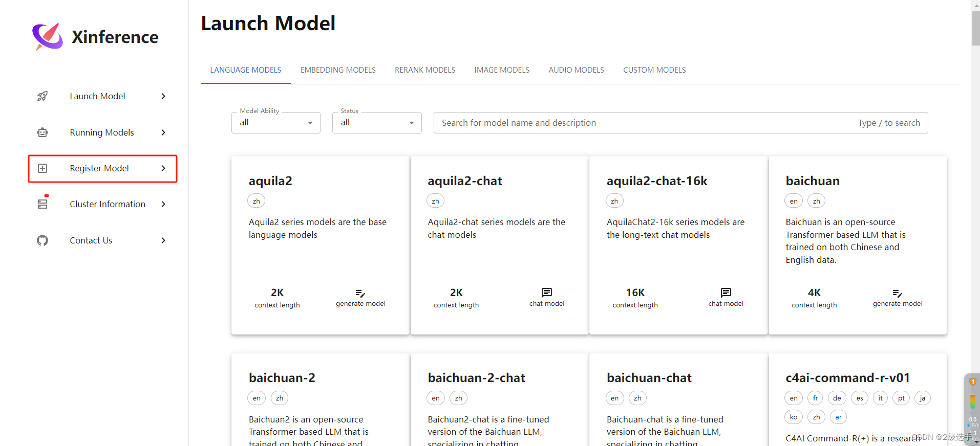Screen dimensions: 980x446
Task: Click the chat model icon on aquila2-chat card
Action: [x=547, y=293]
